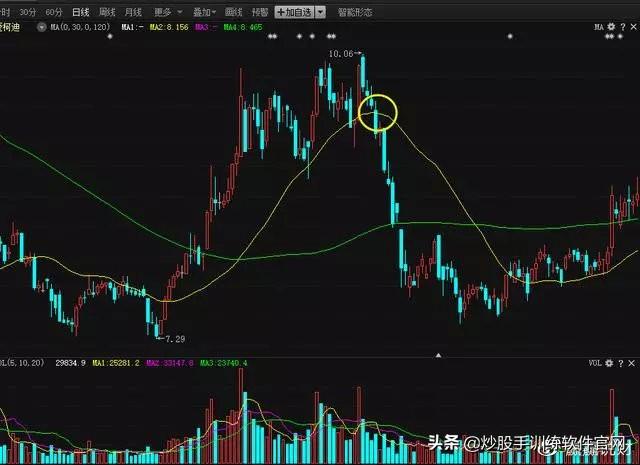Click the MA label beside settings gear
Screen dimensions: 640x465
(599, 27)
